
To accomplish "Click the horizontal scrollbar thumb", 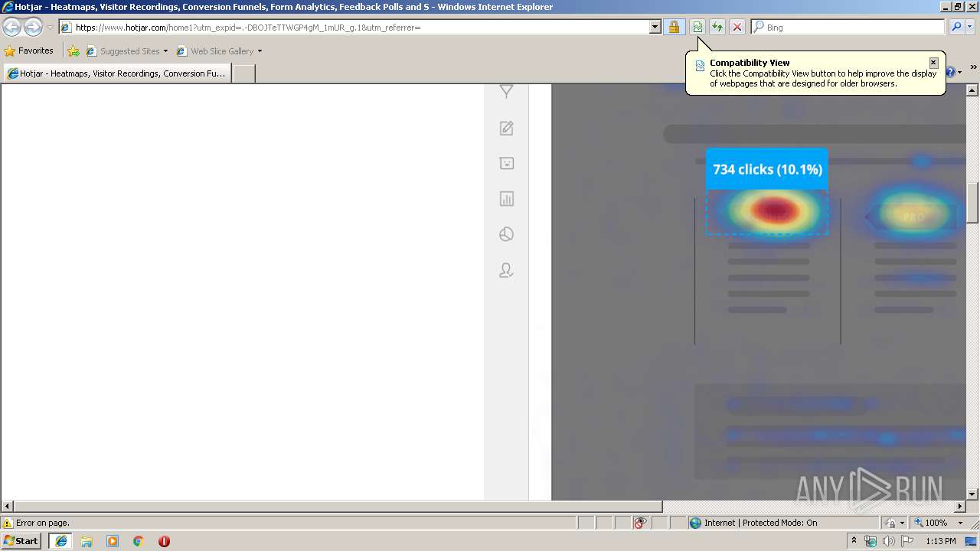I will [x=338, y=507].
